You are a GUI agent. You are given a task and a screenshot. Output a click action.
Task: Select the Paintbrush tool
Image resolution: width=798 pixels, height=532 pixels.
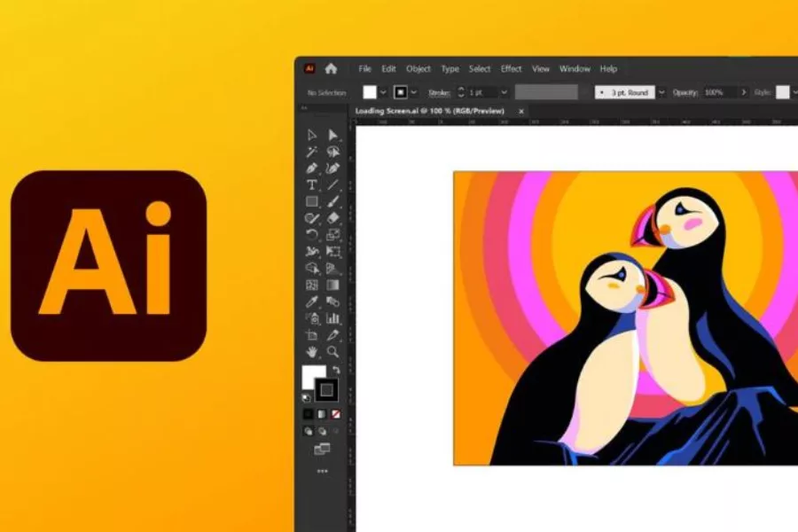[x=332, y=201]
